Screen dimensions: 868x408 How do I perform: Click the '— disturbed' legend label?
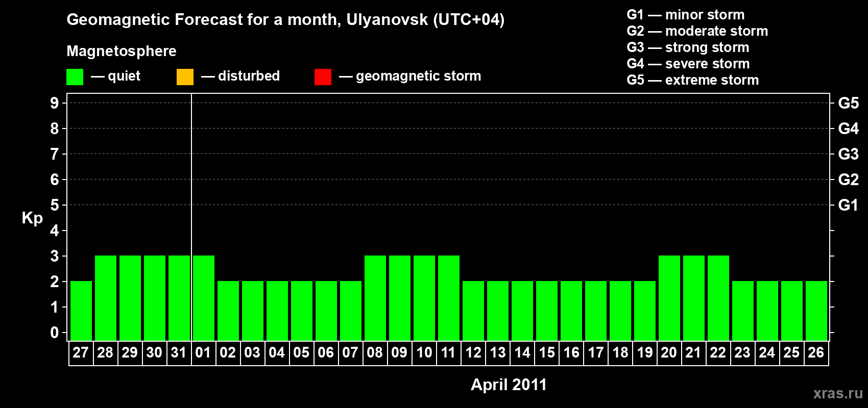pos(240,76)
